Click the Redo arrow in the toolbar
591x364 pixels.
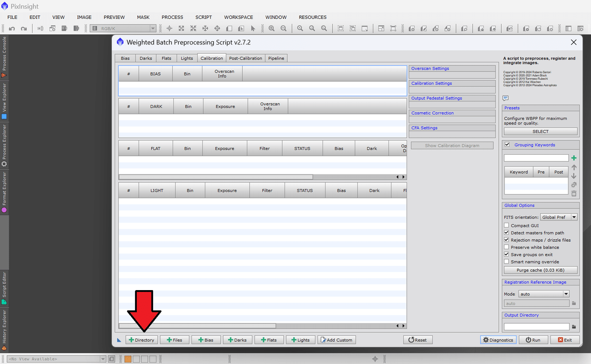point(24,29)
